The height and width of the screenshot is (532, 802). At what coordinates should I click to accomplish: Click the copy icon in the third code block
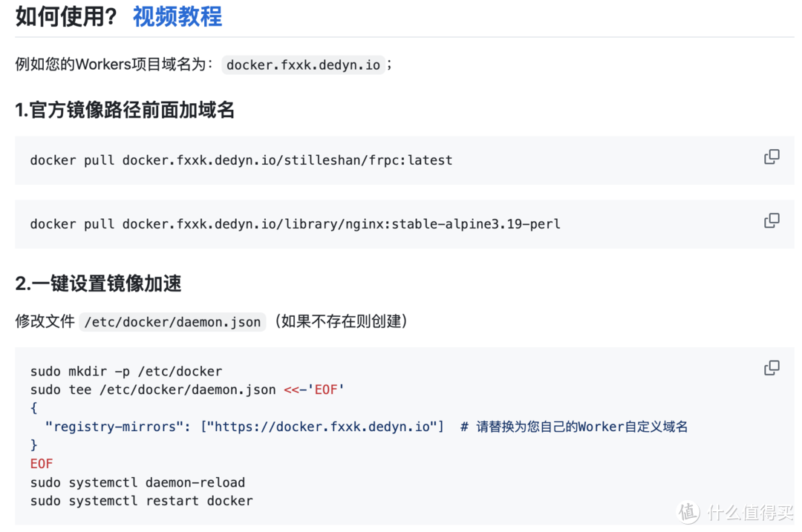pos(772,367)
